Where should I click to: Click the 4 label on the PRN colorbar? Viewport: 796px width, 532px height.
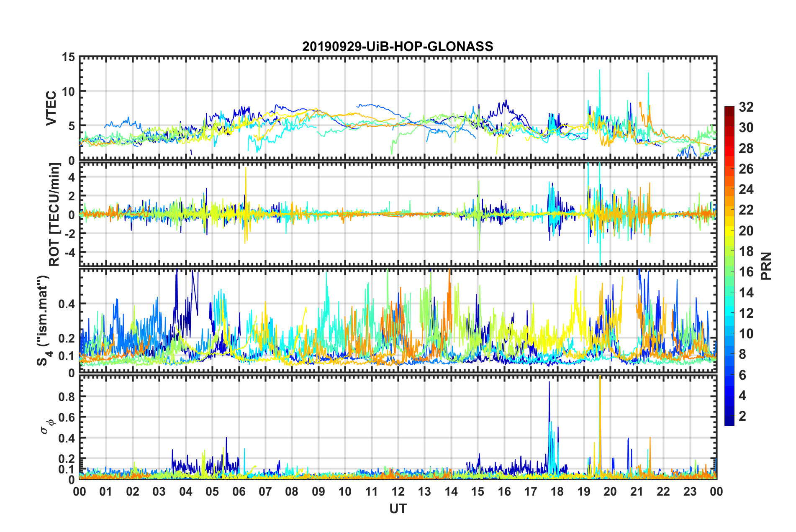click(x=742, y=396)
